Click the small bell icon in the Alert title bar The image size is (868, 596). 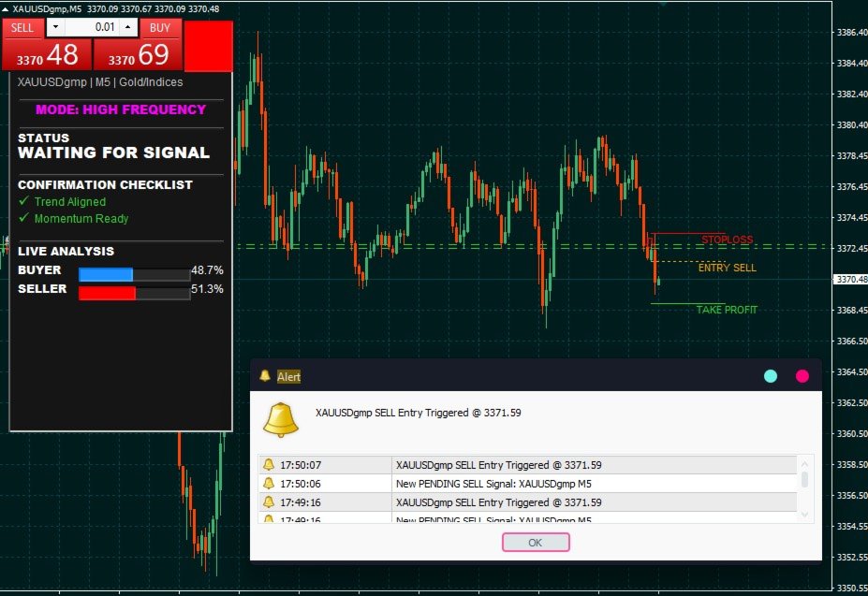(265, 376)
